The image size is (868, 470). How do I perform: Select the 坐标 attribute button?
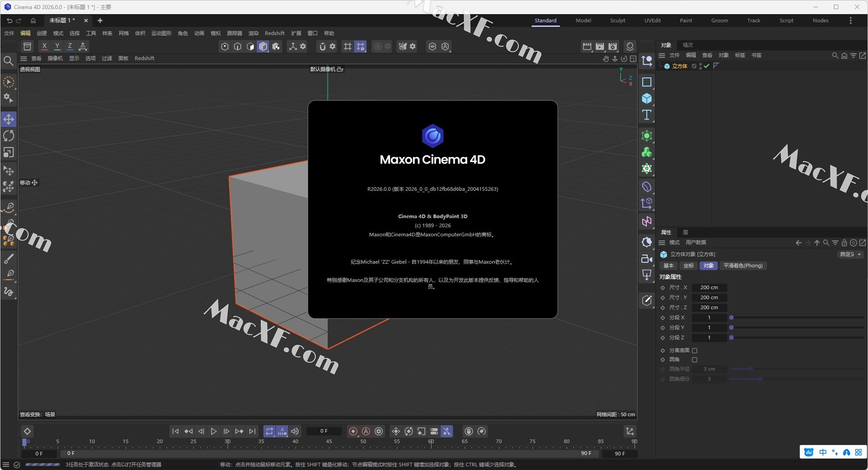coord(688,266)
